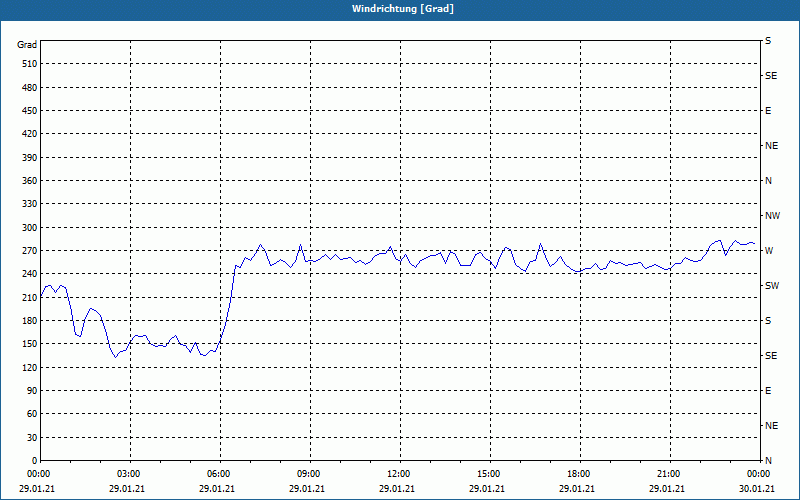Click the SW compass label
The height and width of the screenshot is (500, 800).
coord(772,286)
